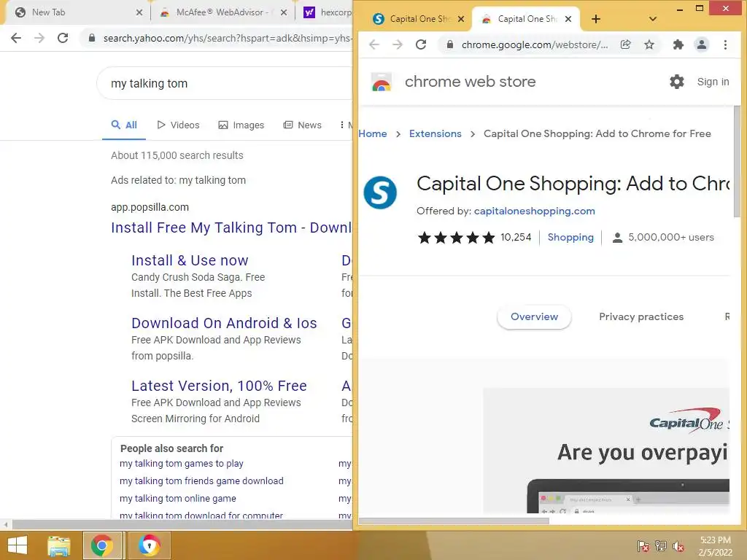The height and width of the screenshot is (560, 747).
Task: Reload the Yahoo search page
Action: pyautogui.click(x=63, y=38)
